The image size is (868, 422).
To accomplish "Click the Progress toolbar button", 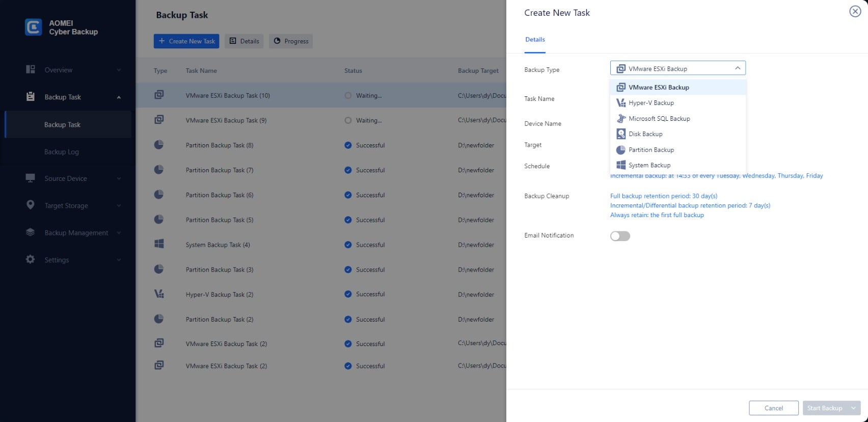I will pyautogui.click(x=291, y=41).
